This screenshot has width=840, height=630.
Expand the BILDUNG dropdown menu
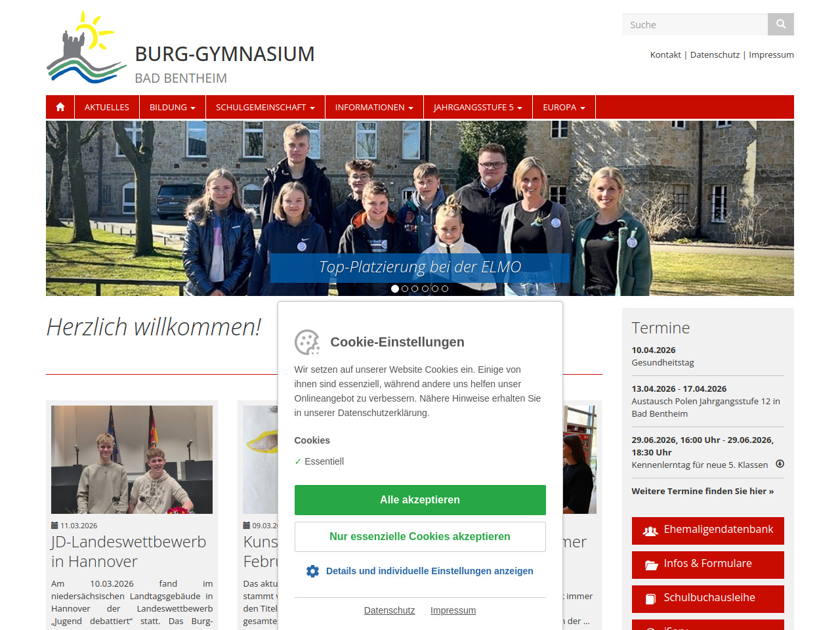coord(172,107)
